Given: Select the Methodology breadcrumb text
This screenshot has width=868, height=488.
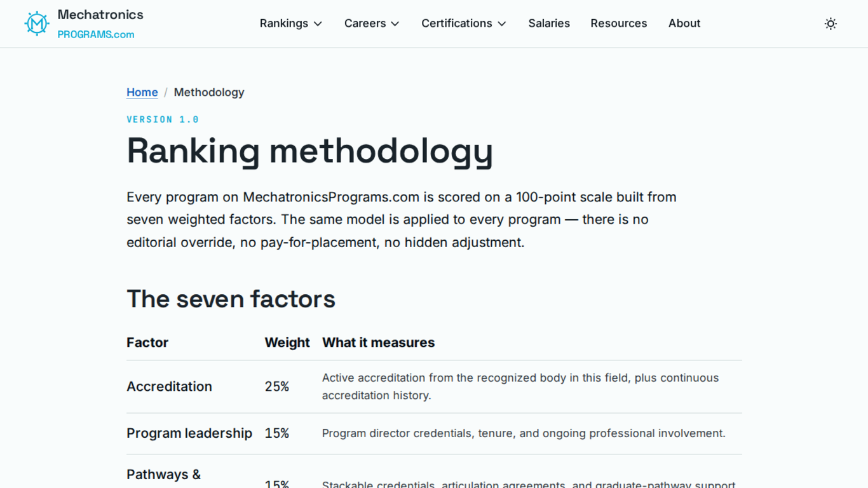Looking at the screenshot, I should click(x=209, y=92).
